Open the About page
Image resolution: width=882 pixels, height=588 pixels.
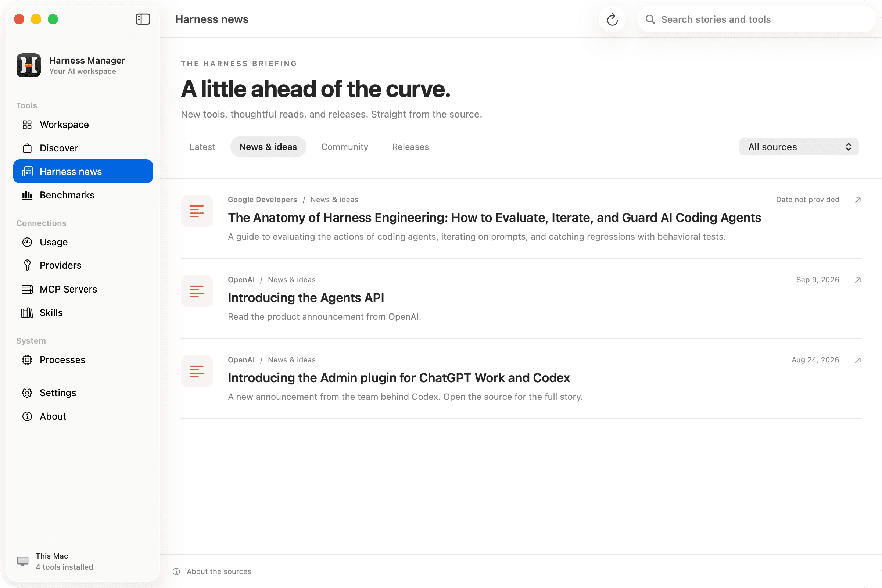coord(83,416)
